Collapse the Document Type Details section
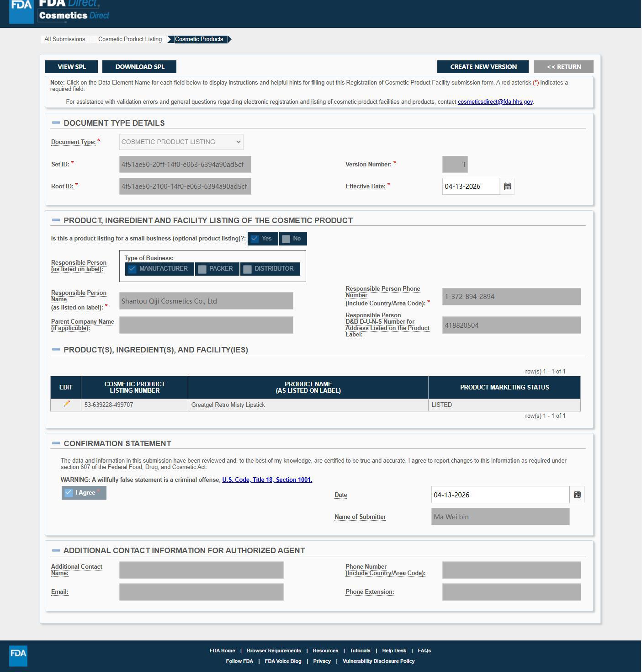642x672 pixels. [56, 123]
